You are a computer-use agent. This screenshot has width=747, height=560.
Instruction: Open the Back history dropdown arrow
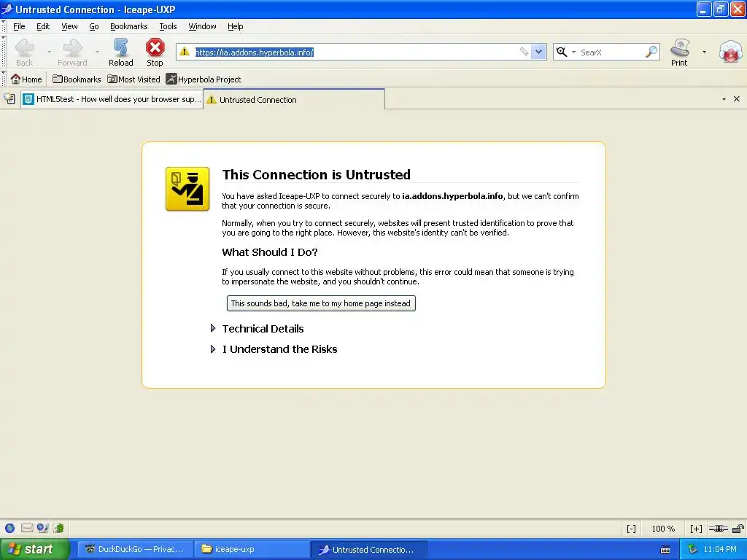tap(49, 52)
